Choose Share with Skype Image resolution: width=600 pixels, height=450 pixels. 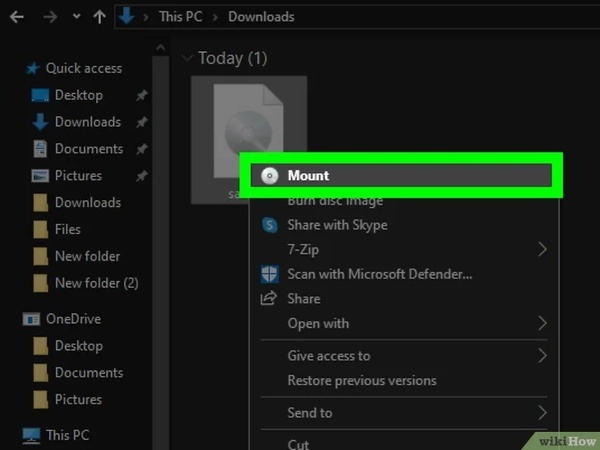pos(338,225)
